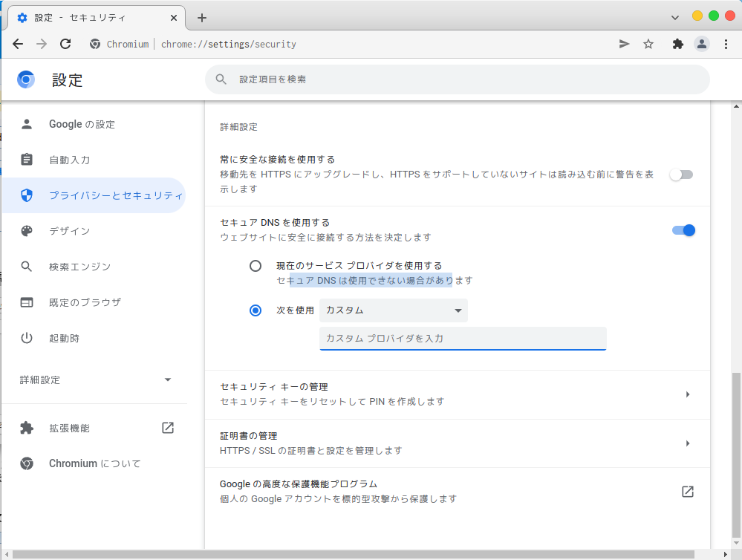Open the tab search down-chevron

pos(675,18)
